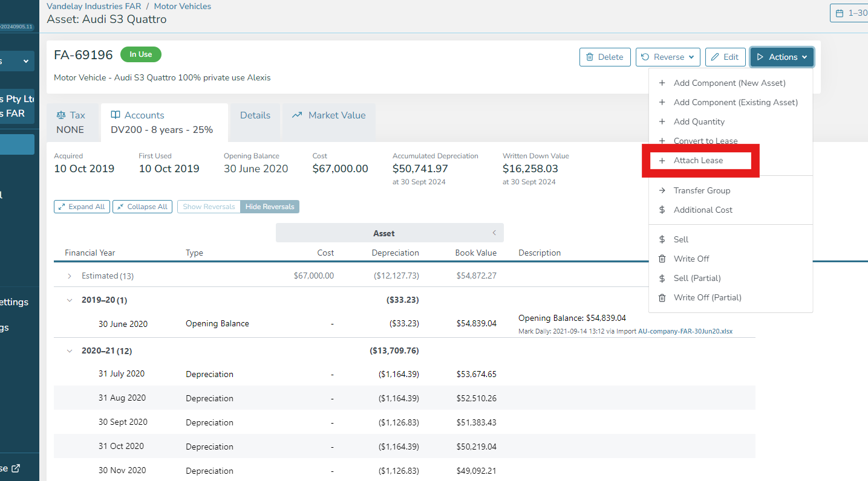The height and width of the screenshot is (481, 868).
Task: Select the 30 Nov 2020 Depreciation row
Action: pos(405,470)
